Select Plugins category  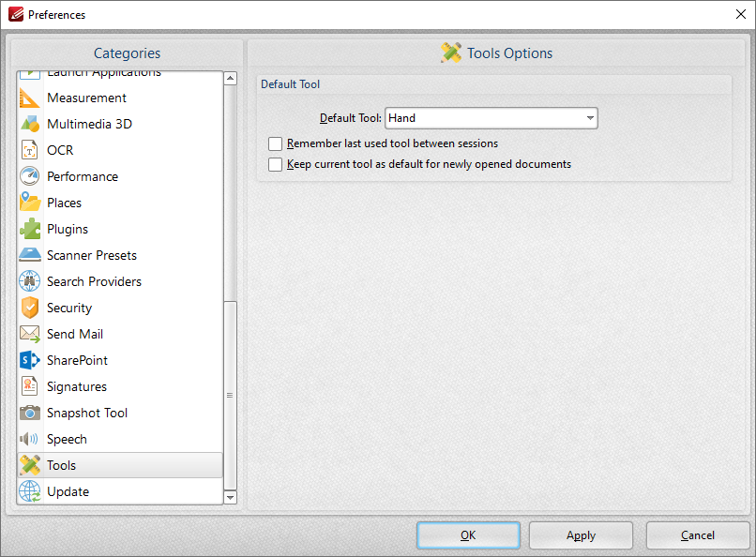(120, 229)
